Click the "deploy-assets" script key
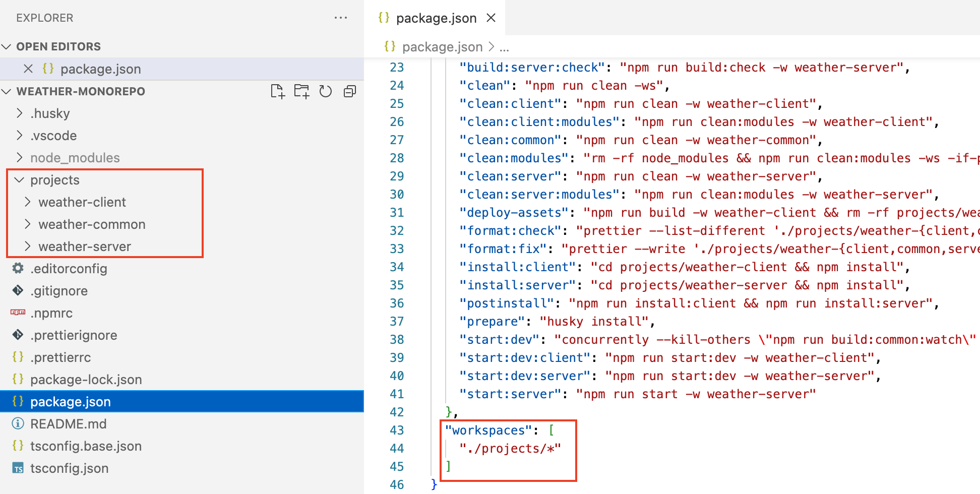Screen dimensions: 980x494 point(514,212)
